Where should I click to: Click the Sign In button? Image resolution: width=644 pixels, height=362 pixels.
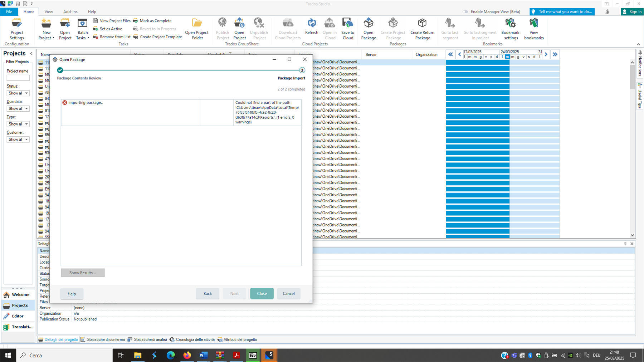click(x=632, y=12)
